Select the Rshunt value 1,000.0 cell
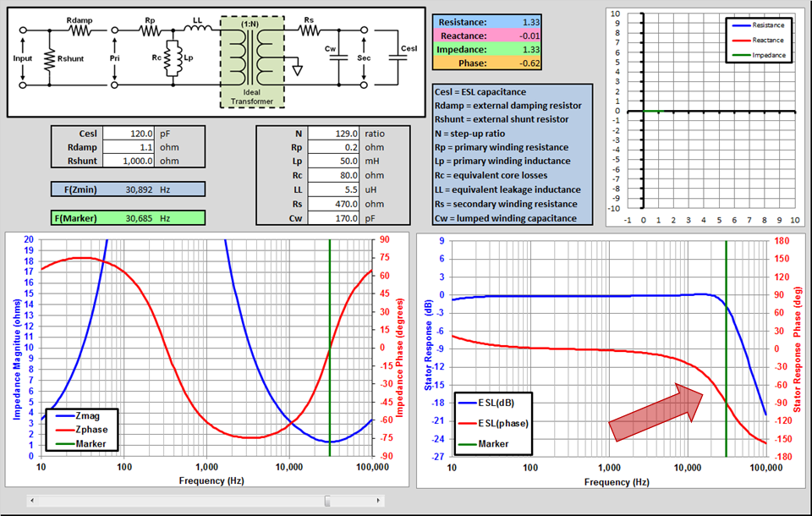 pyautogui.click(x=129, y=161)
